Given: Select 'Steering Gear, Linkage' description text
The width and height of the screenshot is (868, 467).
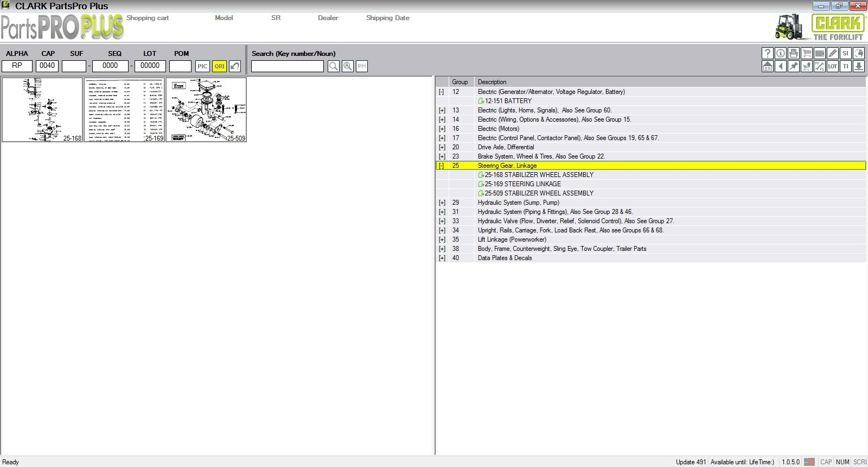Looking at the screenshot, I should [507, 166].
